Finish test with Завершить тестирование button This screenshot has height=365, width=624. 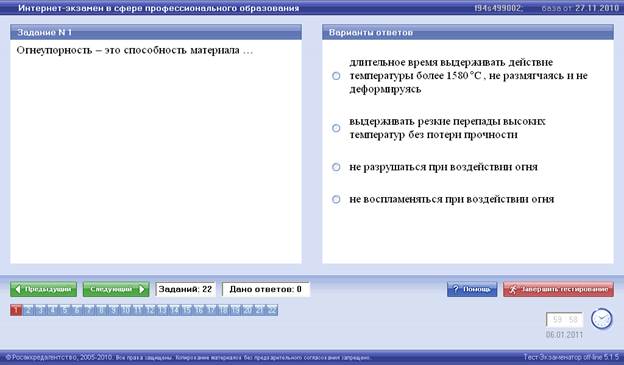(x=558, y=289)
